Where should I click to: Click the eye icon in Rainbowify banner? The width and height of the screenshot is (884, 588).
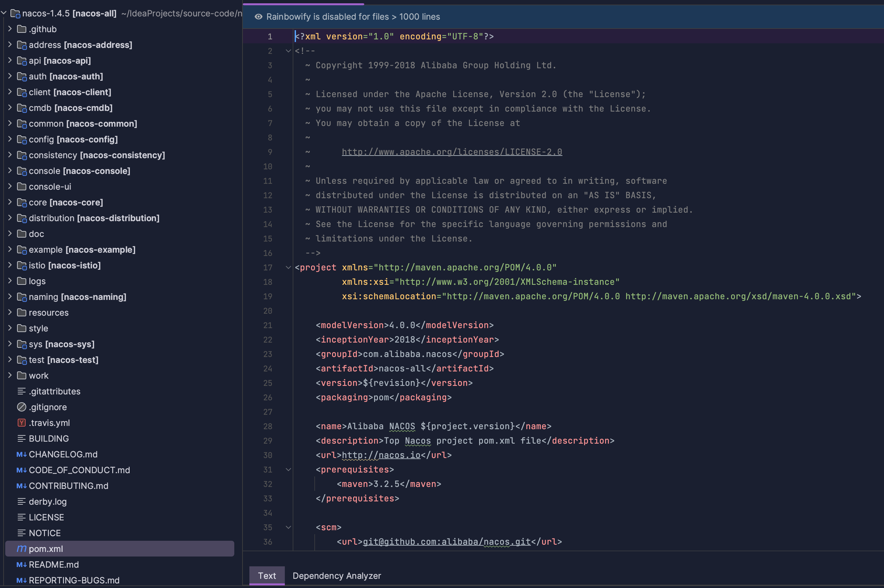(x=258, y=16)
